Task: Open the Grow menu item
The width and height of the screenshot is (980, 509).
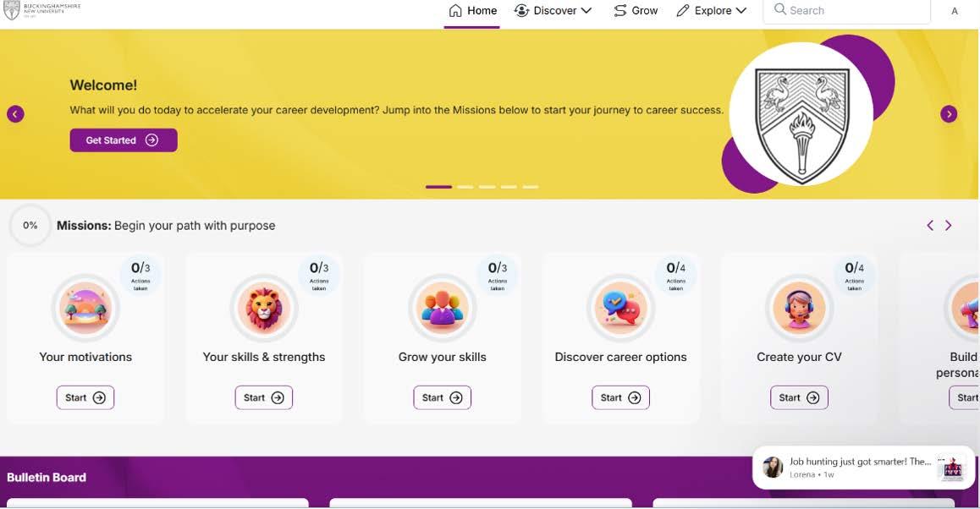Action: (x=636, y=11)
